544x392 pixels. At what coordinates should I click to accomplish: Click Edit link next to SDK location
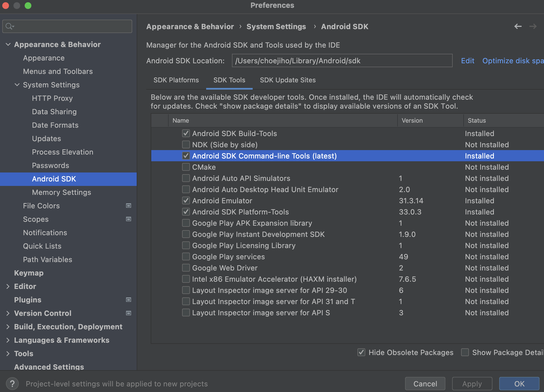pyautogui.click(x=468, y=61)
